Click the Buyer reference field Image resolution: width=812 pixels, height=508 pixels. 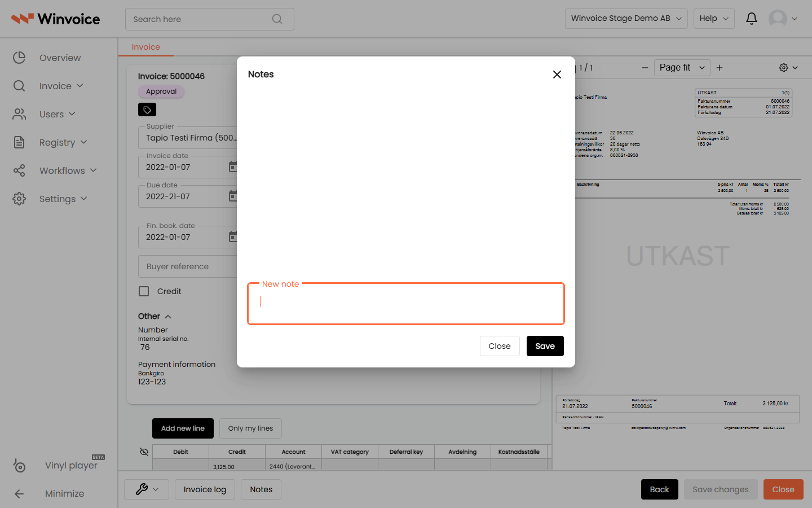coord(188,266)
